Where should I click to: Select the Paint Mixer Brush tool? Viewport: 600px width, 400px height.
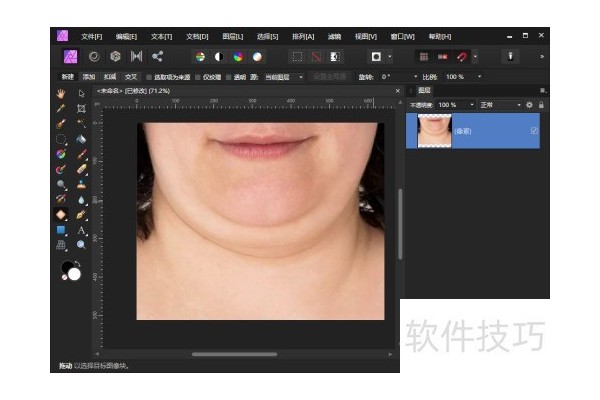pos(61,169)
